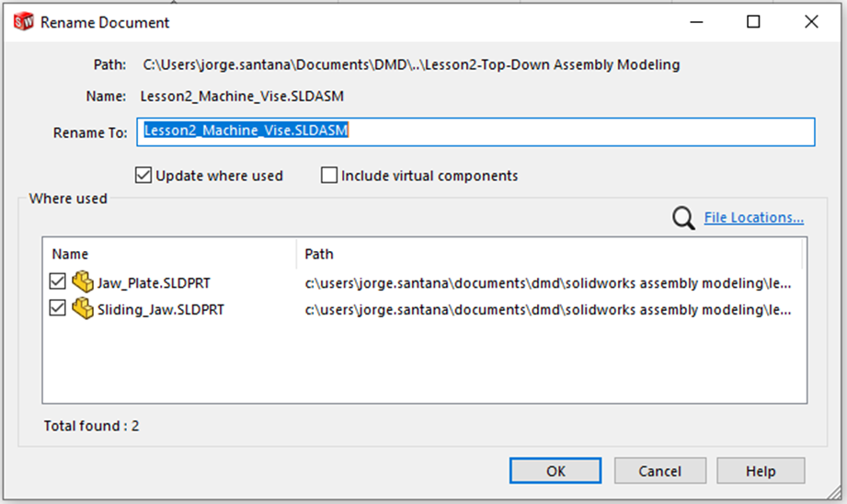Enable Include virtual components option
The height and width of the screenshot is (504, 847).
click(x=329, y=175)
